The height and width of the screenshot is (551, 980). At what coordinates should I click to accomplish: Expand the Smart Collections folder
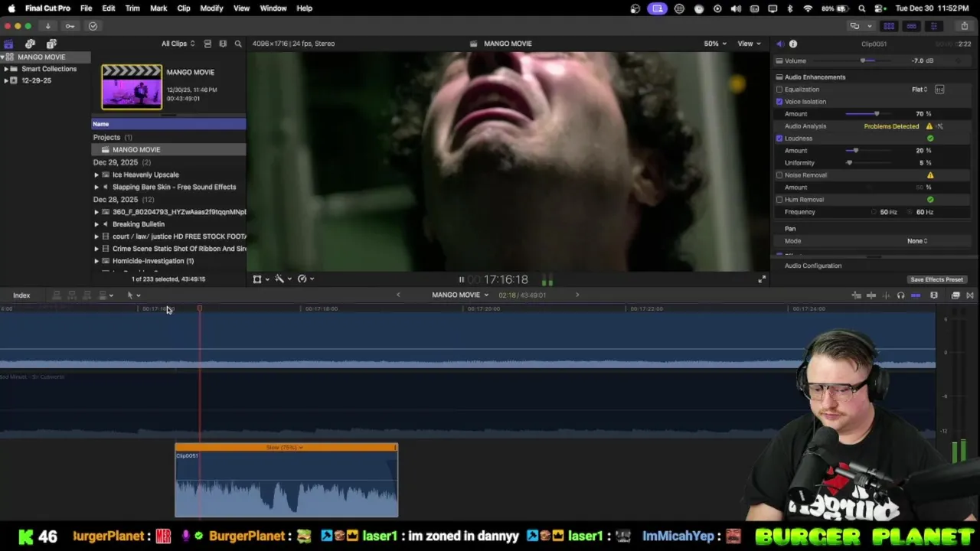[x=6, y=69]
